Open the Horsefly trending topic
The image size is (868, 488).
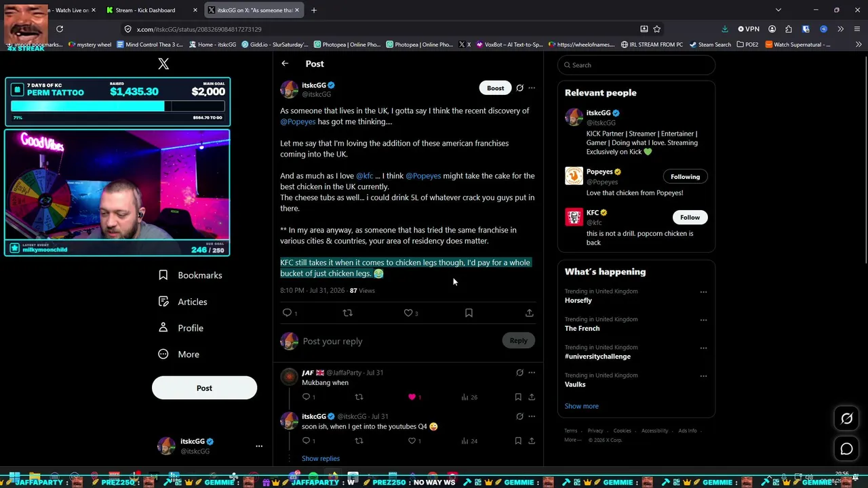(x=578, y=300)
